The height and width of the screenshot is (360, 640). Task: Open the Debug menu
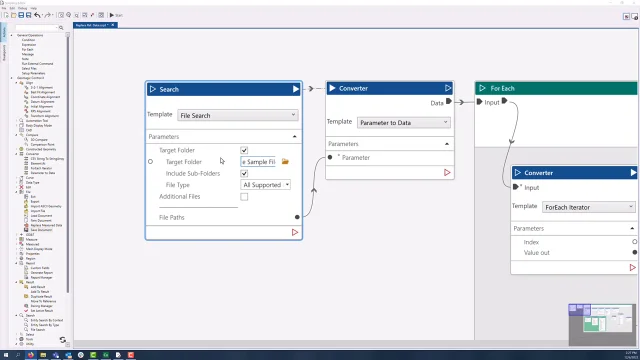point(22,8)
